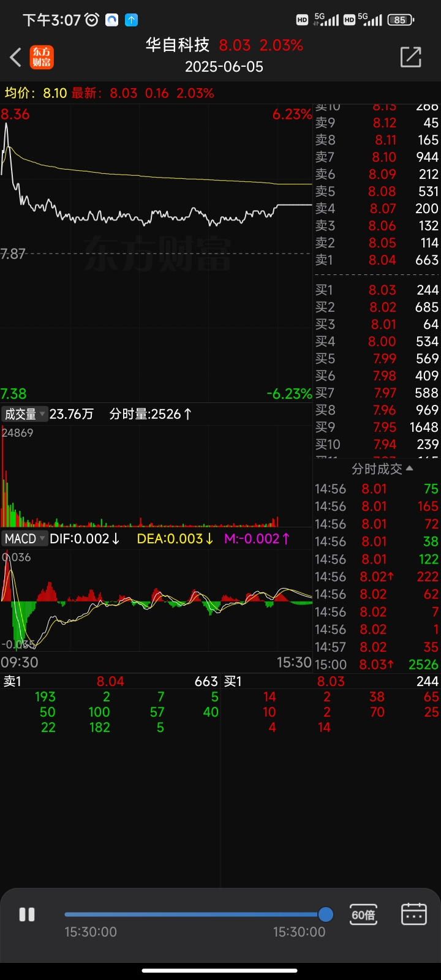
Task: Select the 卖3 row at 8.06
Action: click(377, 225)
